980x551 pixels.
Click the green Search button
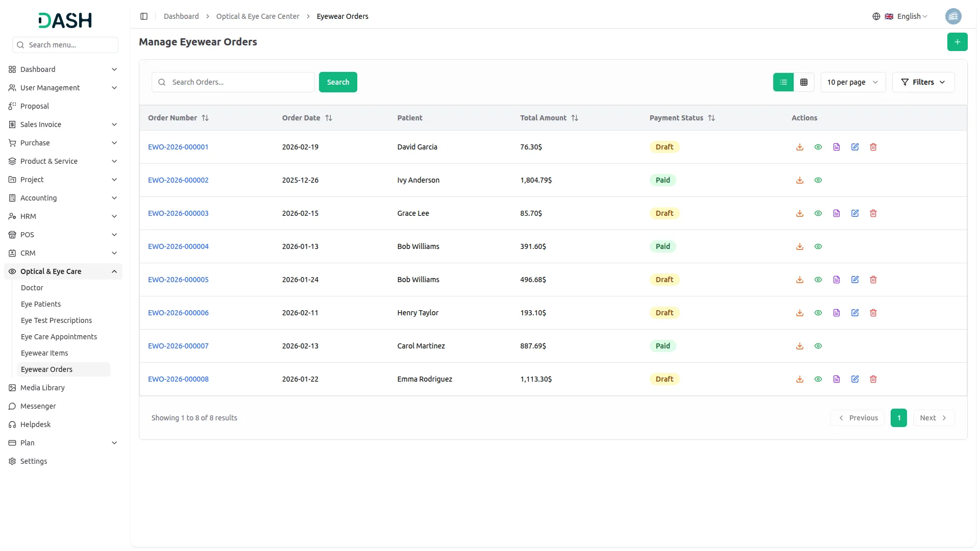338,82
